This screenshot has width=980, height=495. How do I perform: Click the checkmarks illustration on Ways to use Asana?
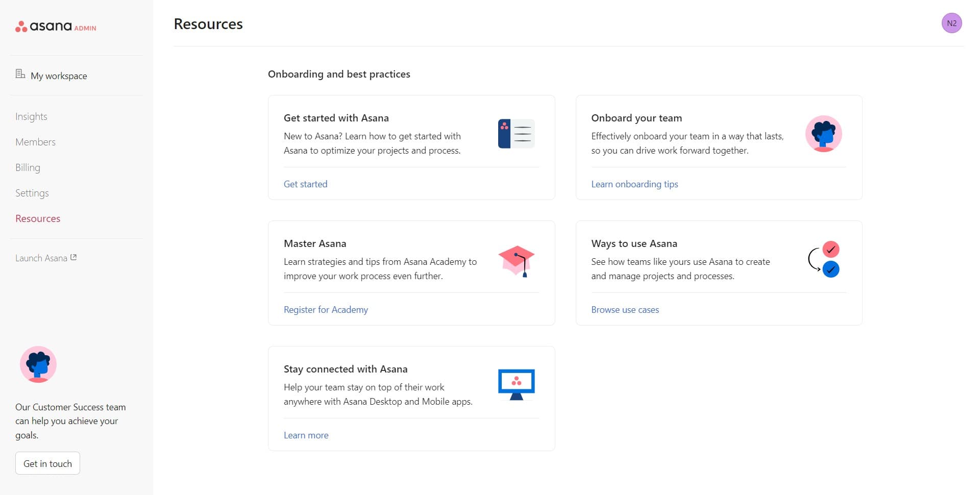click(x=824, y=259)
